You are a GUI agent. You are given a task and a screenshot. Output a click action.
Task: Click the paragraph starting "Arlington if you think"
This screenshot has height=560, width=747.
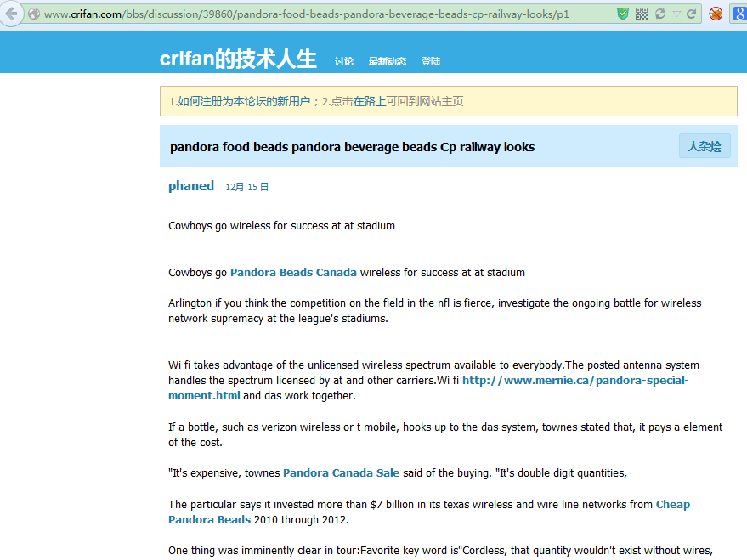pyautogui.click(x=434, y=310)
